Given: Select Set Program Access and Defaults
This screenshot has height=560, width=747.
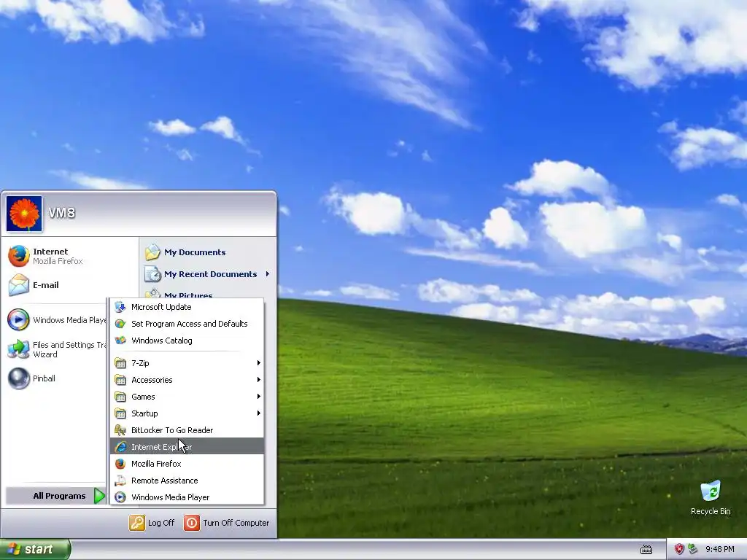Looking at the screenshot, I should pos(187,324).
